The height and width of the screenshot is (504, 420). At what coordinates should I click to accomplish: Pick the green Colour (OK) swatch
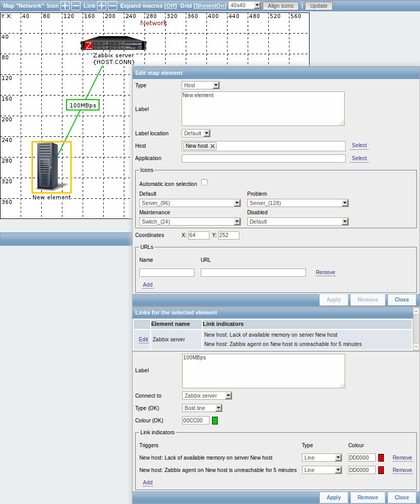click(x=215, y=420)
